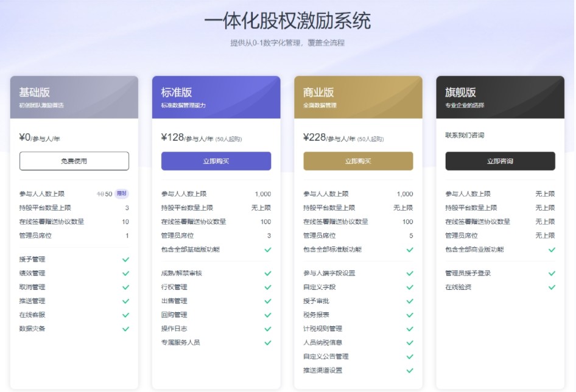Click the checkmark beside 包含全部基础版功能
Screen dimensions: 576x392
point(268,250)
